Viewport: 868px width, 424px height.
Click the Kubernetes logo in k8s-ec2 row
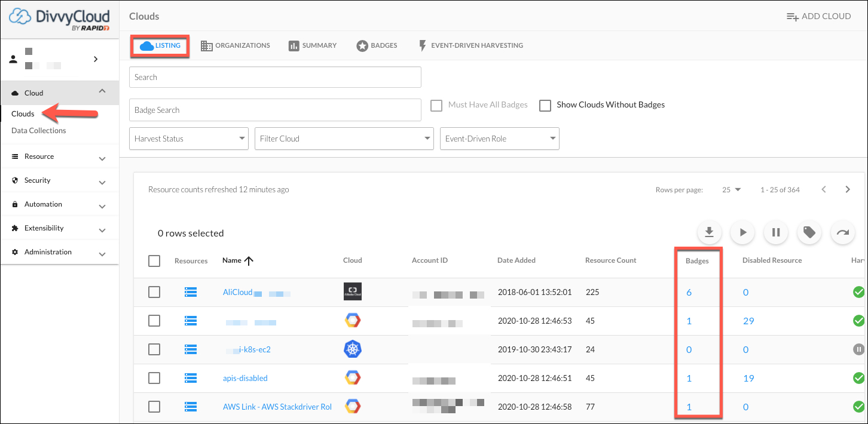click(x=353, y=349)
